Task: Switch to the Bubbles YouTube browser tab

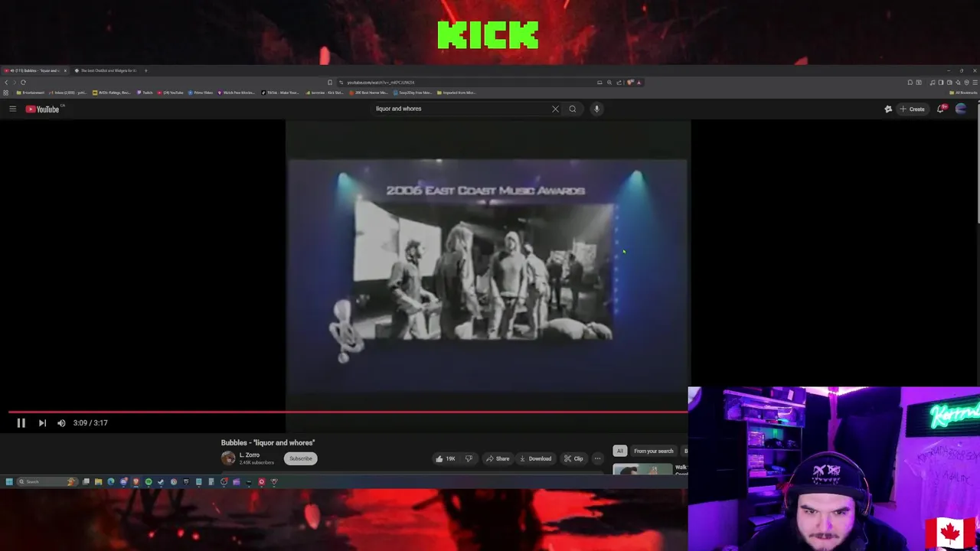Action: pos(34,70)
